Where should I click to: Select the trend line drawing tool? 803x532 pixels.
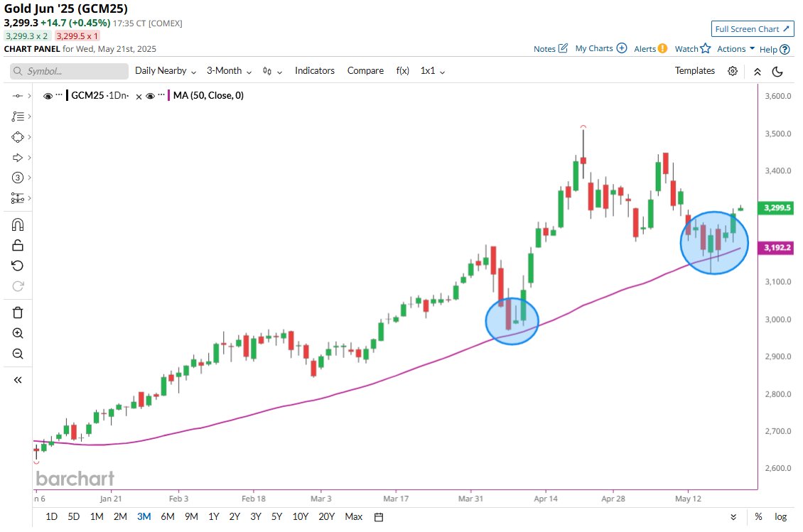click(18, 96)
